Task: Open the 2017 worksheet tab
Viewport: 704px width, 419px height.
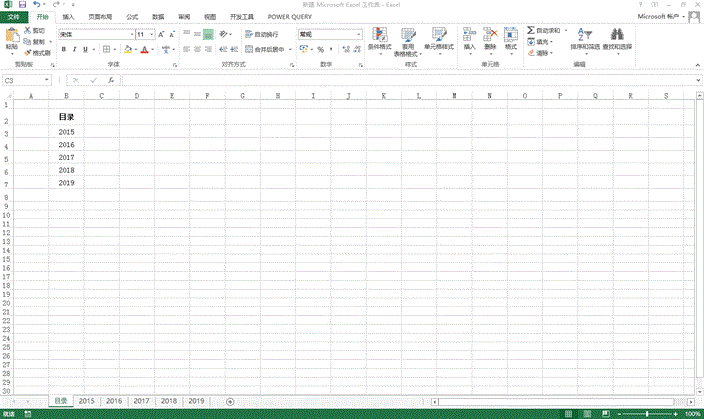Action: (x=141, y=400)
